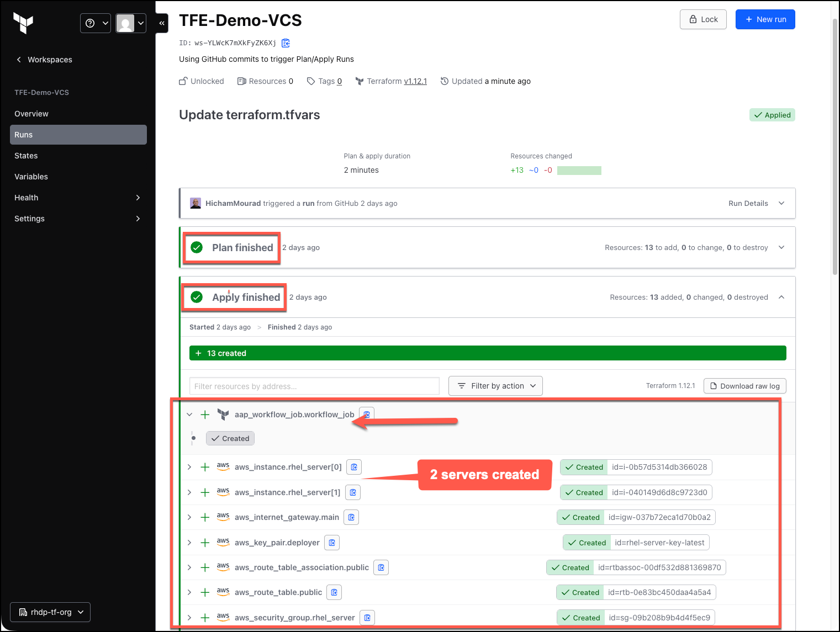Collapse the aap_workflow_job.workflow_job row
Screen dimensions: 840x632
tap(189, 415)
